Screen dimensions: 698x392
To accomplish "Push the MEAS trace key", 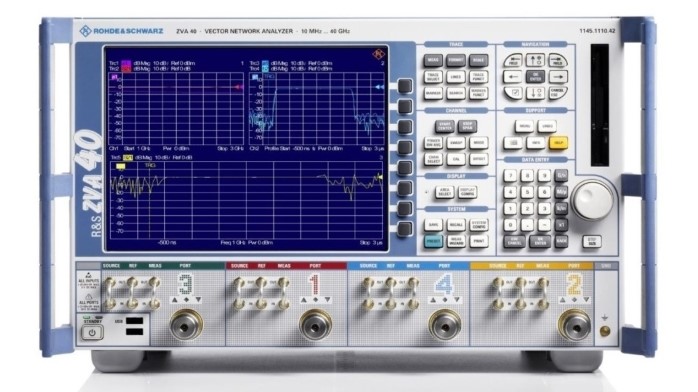I will [433, 61].
